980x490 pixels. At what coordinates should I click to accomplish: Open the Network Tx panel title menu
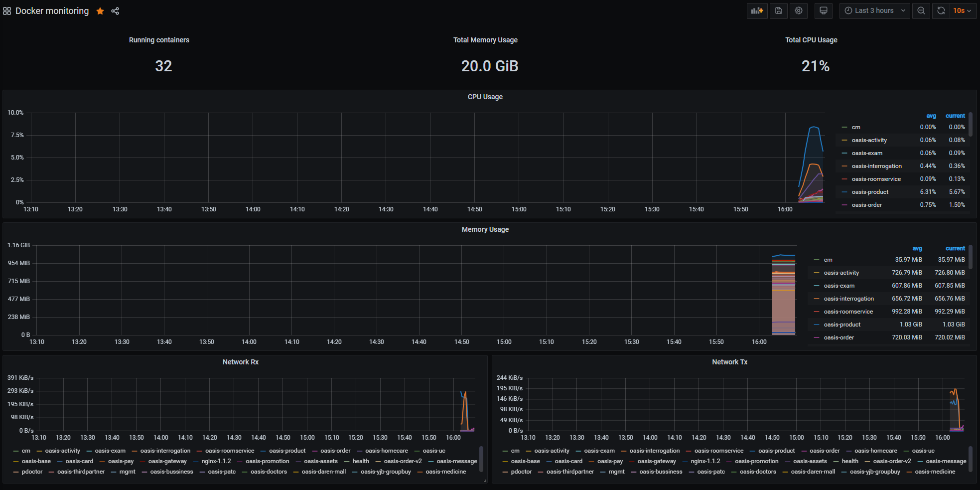(x=729, y=362)
